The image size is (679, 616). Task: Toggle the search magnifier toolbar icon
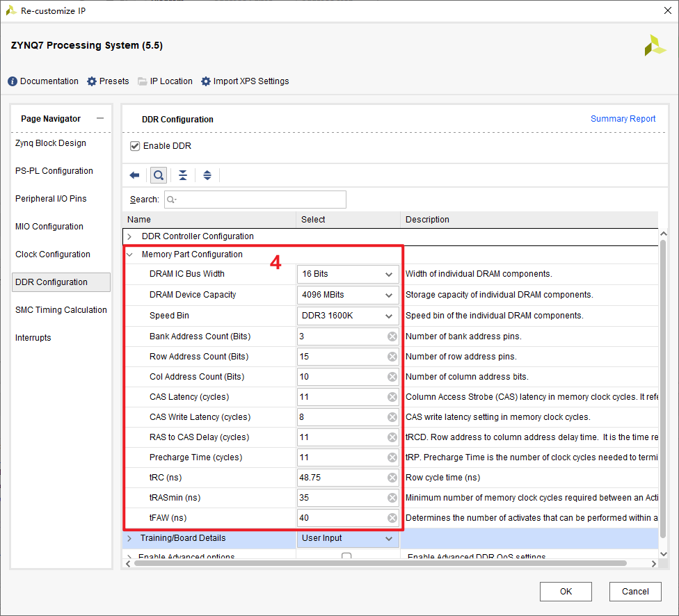click(159, 175)
